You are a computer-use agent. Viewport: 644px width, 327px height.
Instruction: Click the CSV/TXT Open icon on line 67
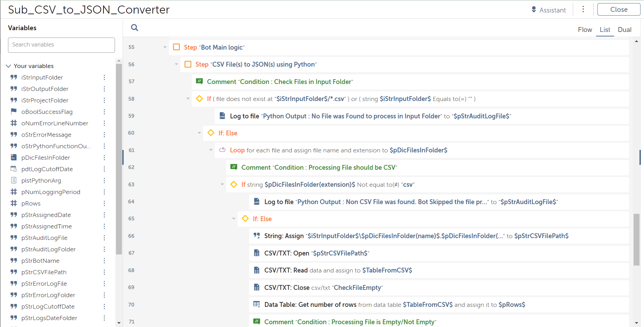pyautogui.click(x=257, y=253)
